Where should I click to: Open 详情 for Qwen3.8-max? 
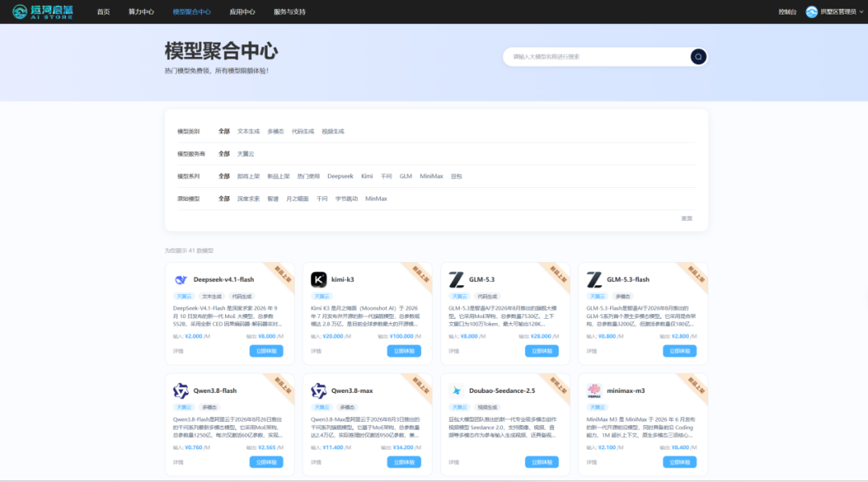(316, 463)
